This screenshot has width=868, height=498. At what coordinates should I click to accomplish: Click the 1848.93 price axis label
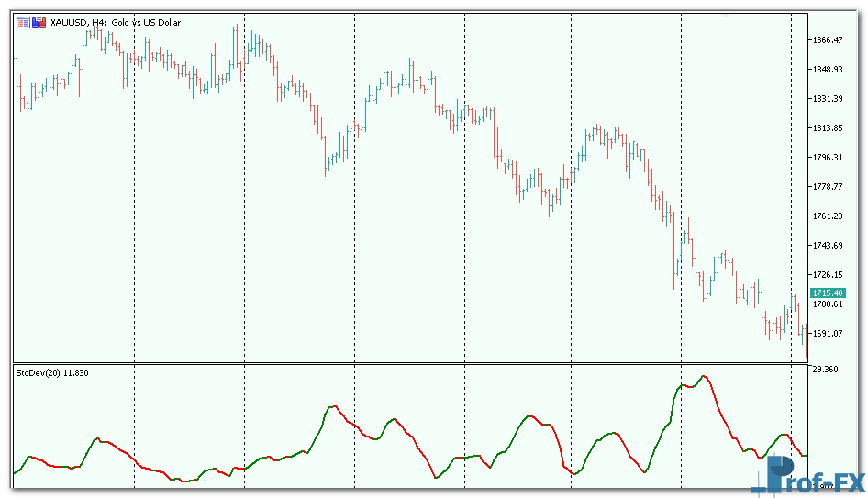click(x=828, y=70)
